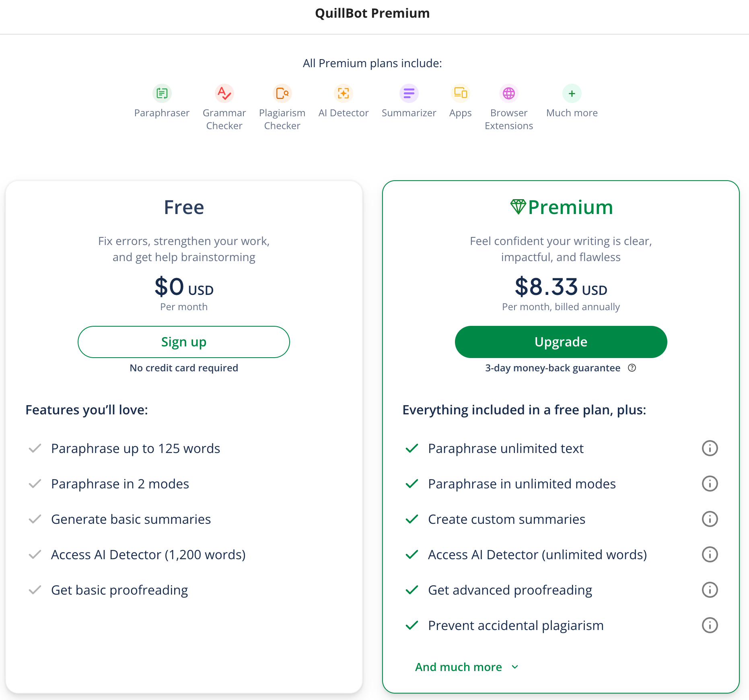This screenshot has width=749, height=700.
Task: Show info for Prevent accidental plagiarism
Action: (x=710, y=625)
